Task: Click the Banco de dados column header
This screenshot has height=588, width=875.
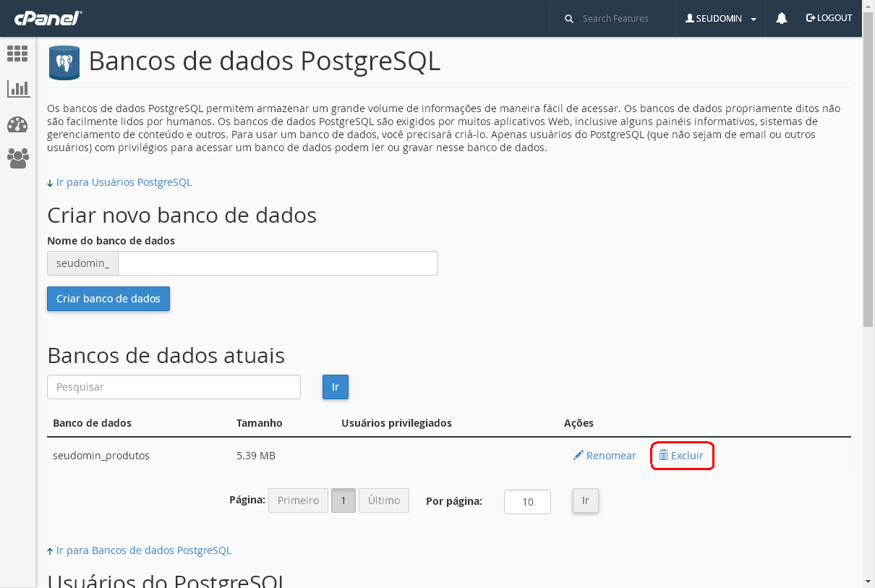Action: (x=93, y=423)
